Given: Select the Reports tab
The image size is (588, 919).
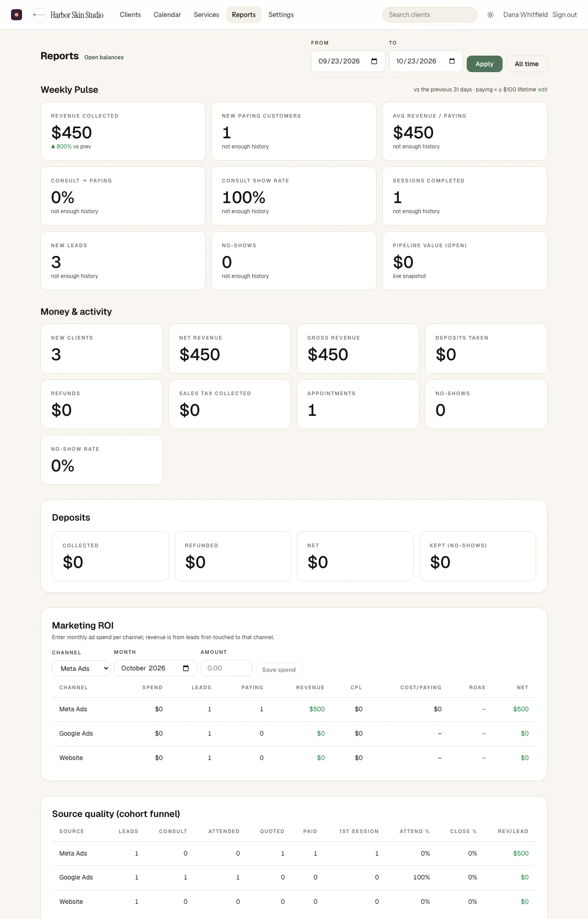Looking at the screenshot, I should point(243,15).
